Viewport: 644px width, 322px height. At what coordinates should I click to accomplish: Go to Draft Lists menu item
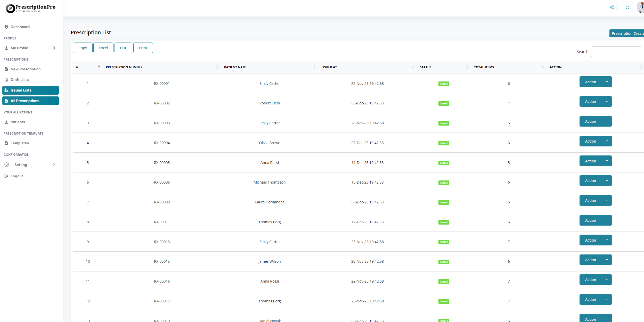(x=20, y=80)
